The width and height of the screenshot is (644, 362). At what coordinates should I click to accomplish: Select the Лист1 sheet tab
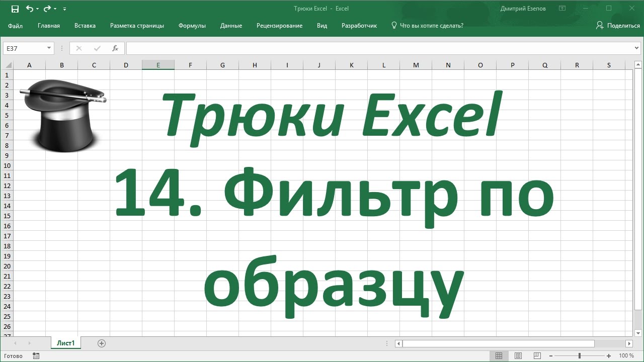click(x=66, y=343)
